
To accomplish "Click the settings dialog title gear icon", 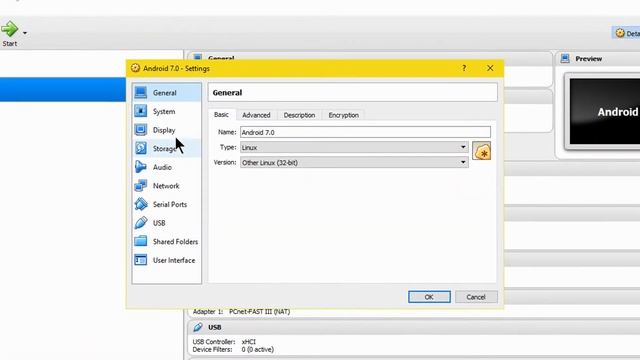I will (x=136, y=68).
